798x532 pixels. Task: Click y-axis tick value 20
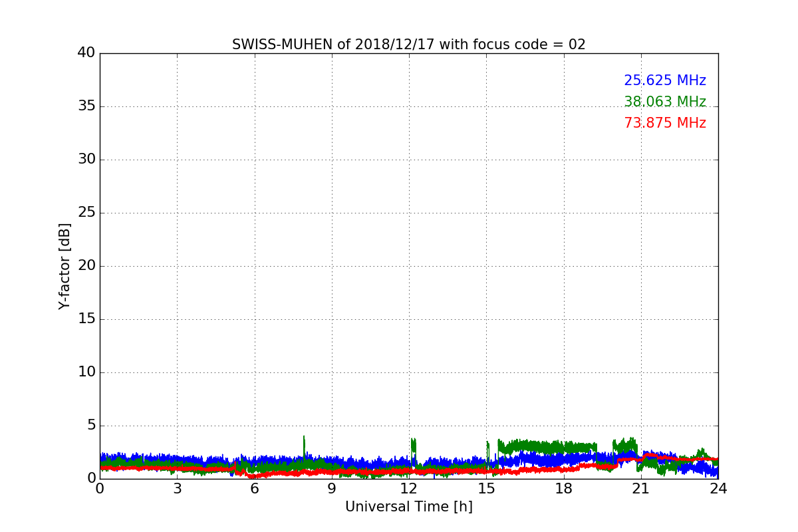86,265
